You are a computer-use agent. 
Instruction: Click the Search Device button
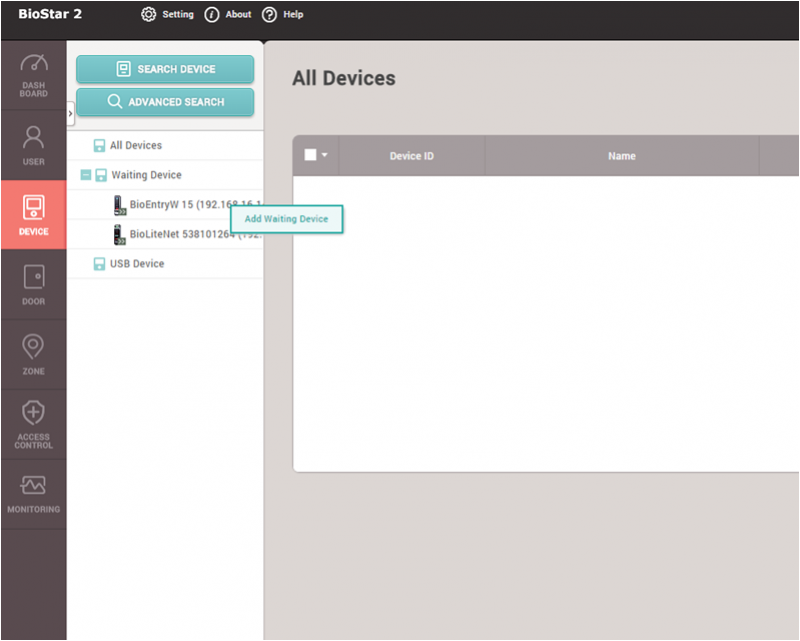click(165, 68)
